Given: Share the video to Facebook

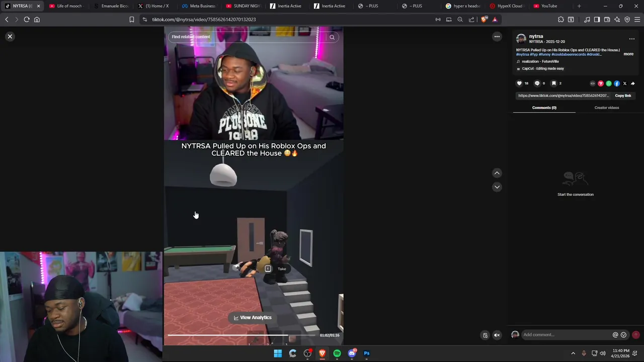Looking at the screenshot, I should coord(616,83).
